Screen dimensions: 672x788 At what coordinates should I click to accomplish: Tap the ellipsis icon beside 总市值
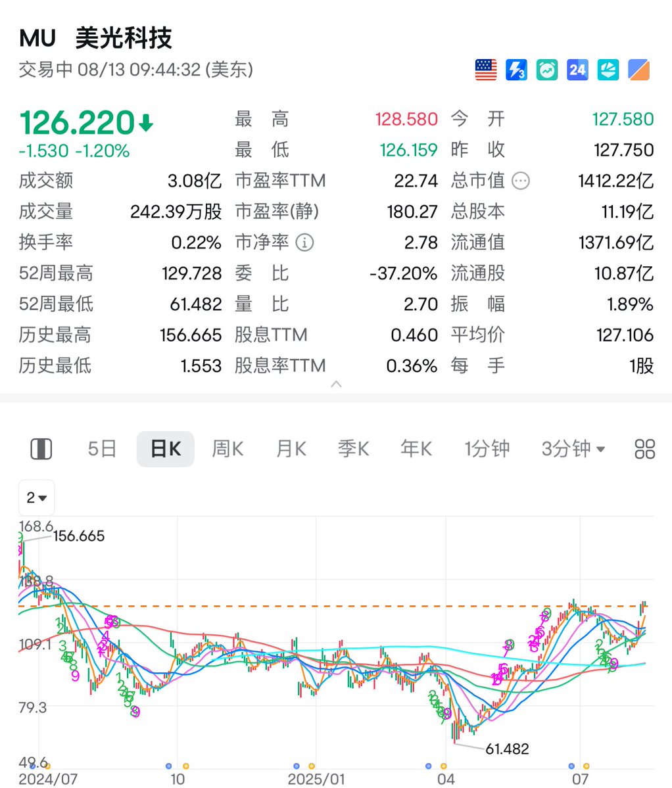click(521, 181)
